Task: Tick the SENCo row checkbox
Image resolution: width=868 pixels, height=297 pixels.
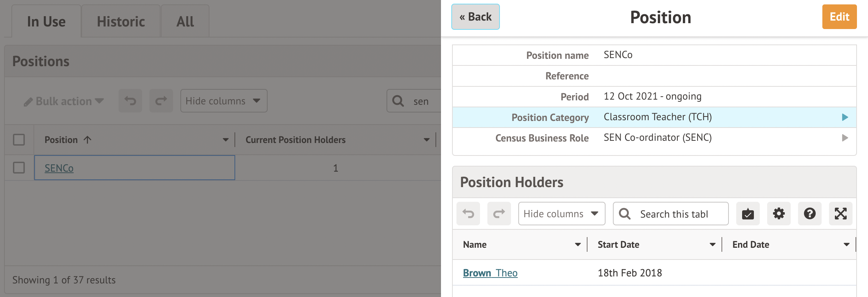Action: [19, 168]
